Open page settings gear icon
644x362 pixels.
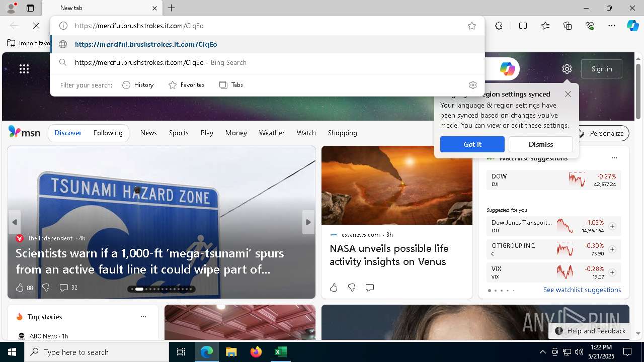point(567,69)
